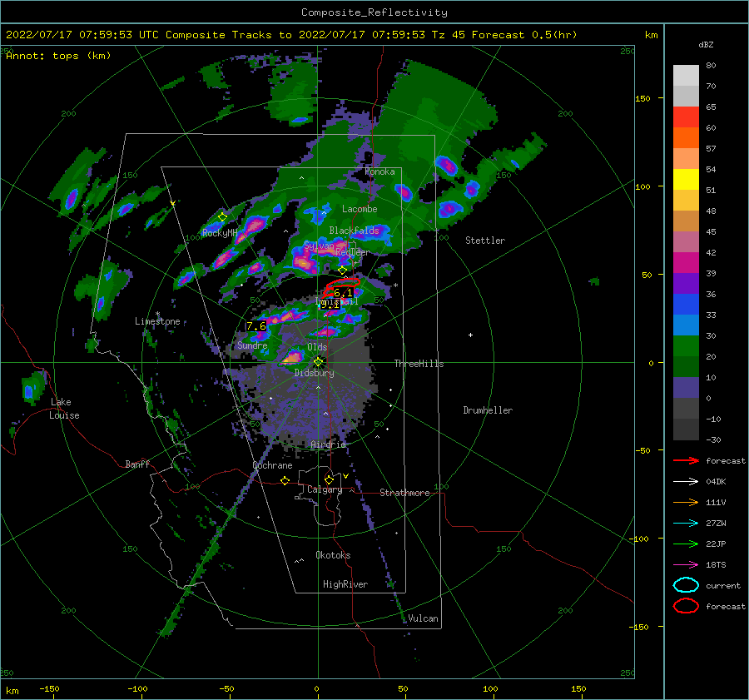
Task: Click the light grey 70-80 dBZ swatch
Action: point(686,76)
